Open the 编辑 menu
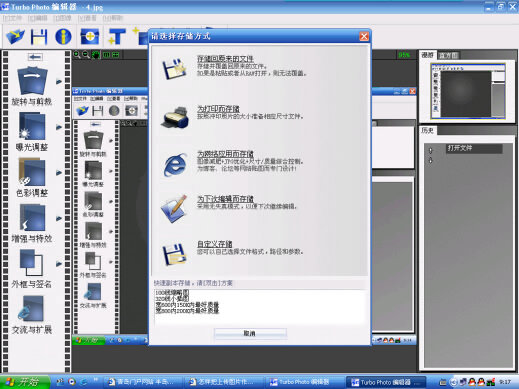 click(x=38, y=18)
